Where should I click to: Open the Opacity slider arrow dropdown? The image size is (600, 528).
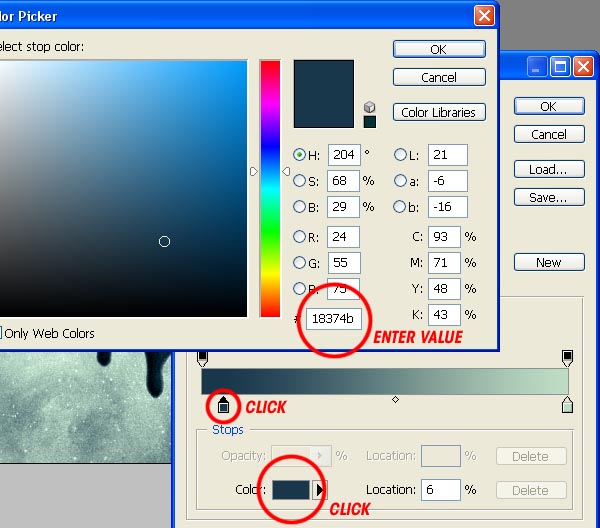click(320, 455)
